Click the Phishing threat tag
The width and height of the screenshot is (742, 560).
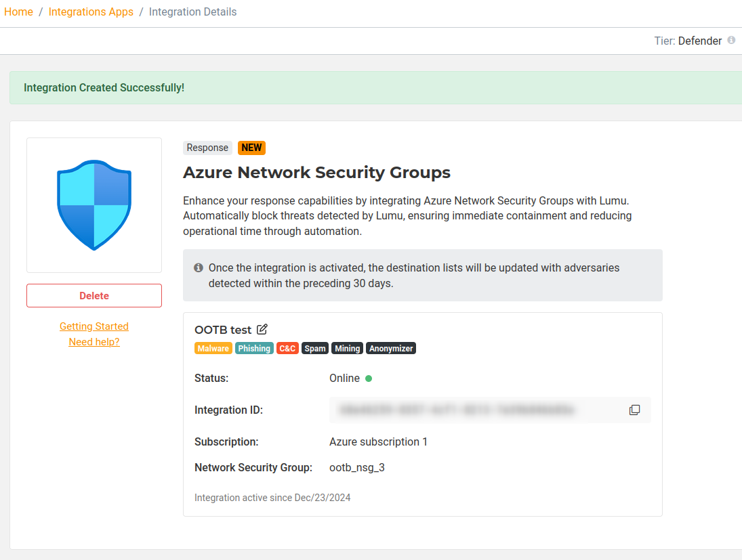[254, 349]
